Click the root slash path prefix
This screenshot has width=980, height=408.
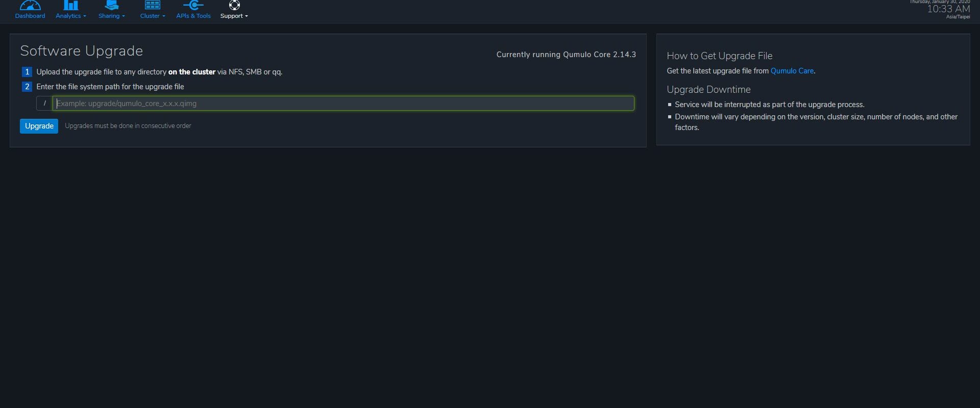(44, 104)
